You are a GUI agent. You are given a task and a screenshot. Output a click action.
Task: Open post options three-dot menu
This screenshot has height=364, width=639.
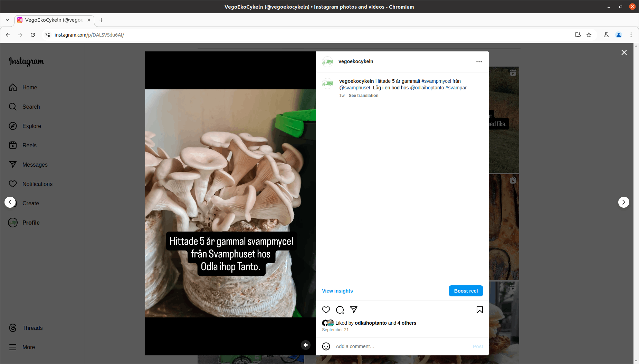coord(479,62)
